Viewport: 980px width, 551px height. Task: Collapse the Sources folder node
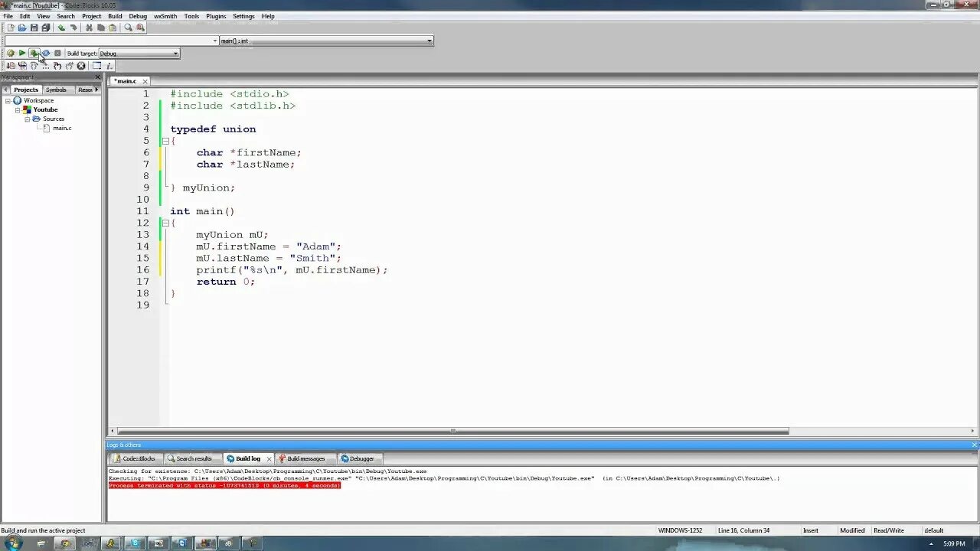(x=27, y=119)
